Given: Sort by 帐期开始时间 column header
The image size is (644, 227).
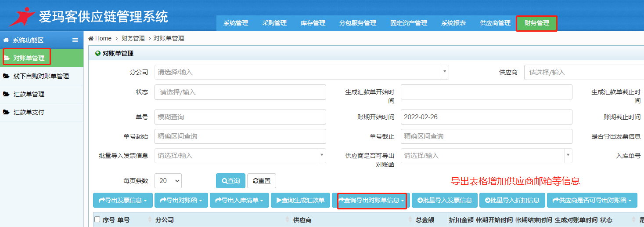Looking at the screenshot, I should [x=494, y=220].
